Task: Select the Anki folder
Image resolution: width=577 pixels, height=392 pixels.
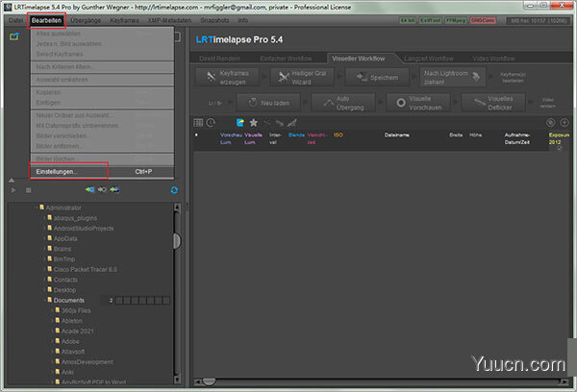Action: [x=67, y=373]
